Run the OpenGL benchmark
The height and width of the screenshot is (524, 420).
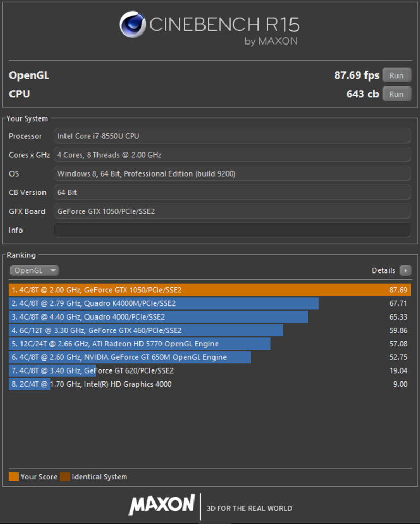396,75
